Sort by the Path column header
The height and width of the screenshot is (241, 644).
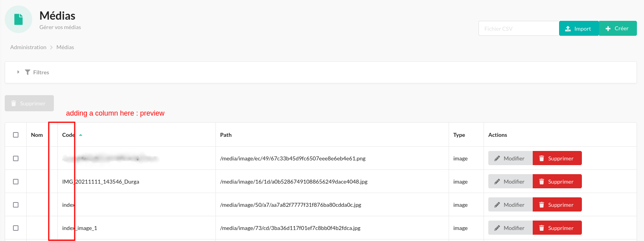point(226,135)
